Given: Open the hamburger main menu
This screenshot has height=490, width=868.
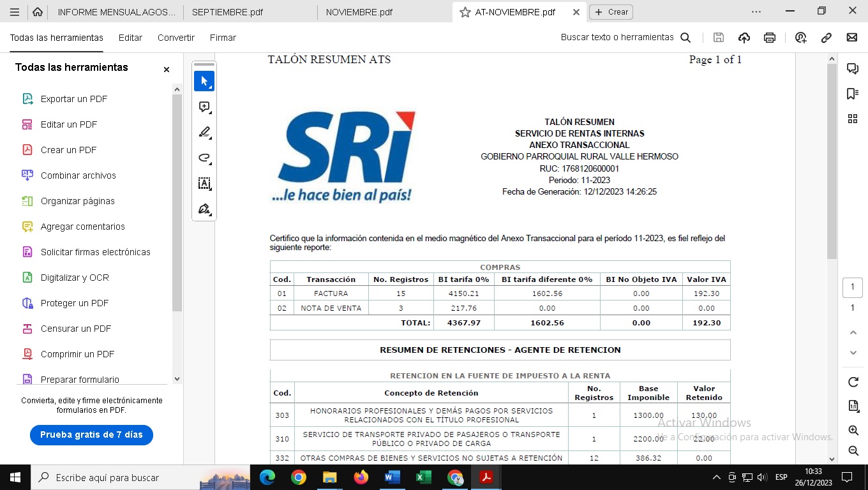Looking at the screenshot, I should click(15, 11).
